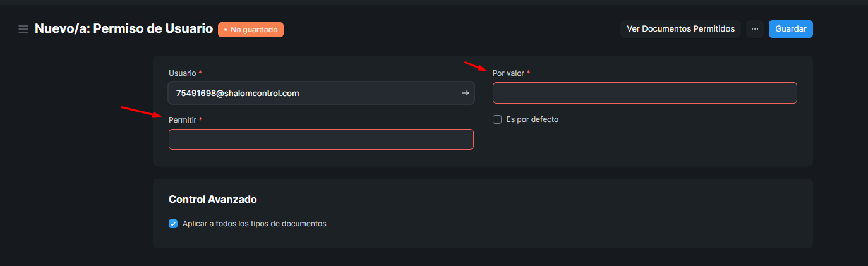Enable the Es por defecto checkbox
The image size is (868, 266).
(x=497, y=119)
